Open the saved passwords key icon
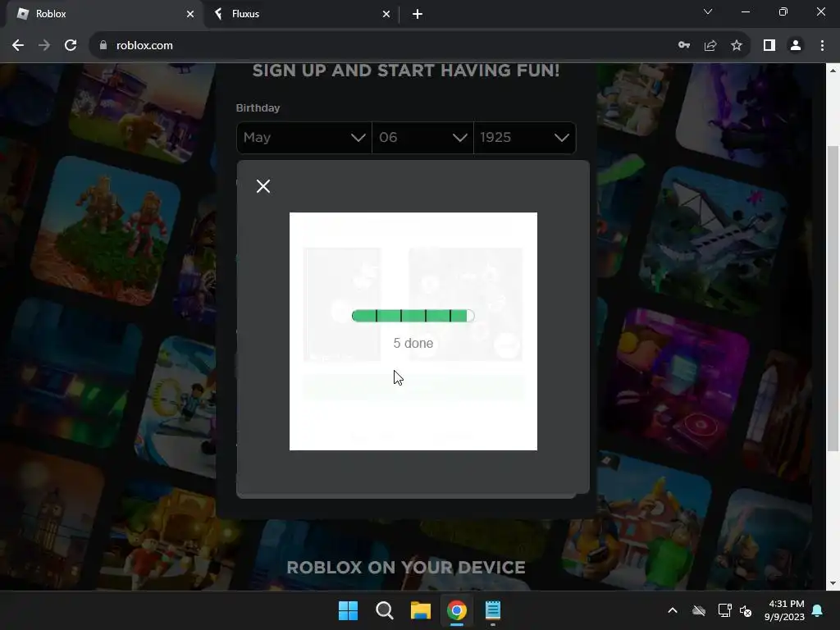 684,46
